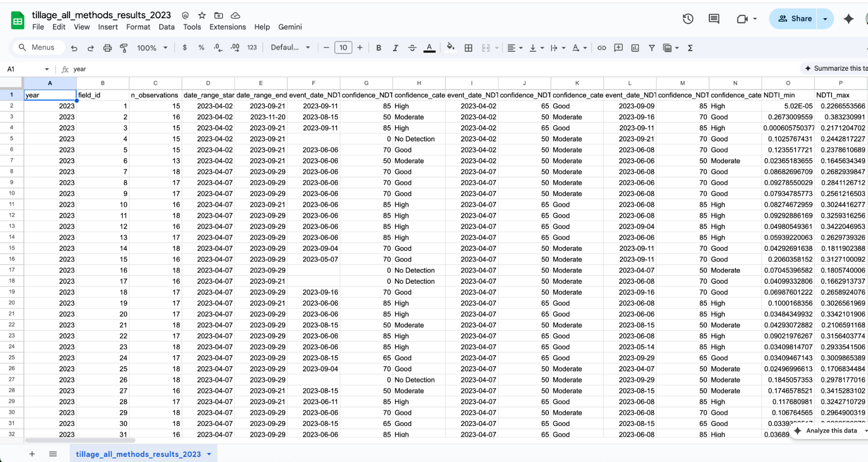Select the paint format roller icon
Viewport: 868px width, 462px height.
pos(124,48)
